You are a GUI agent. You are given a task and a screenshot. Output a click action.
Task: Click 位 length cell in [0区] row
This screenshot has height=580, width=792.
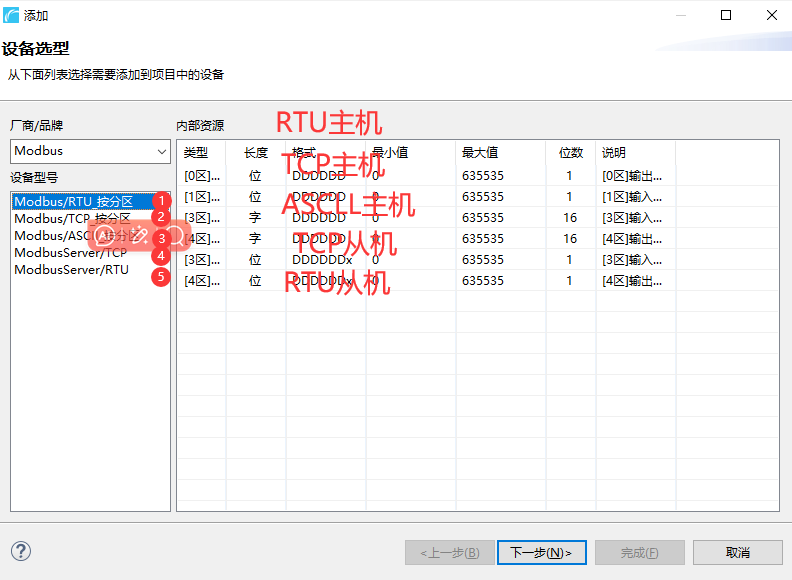tap(255, 176)
